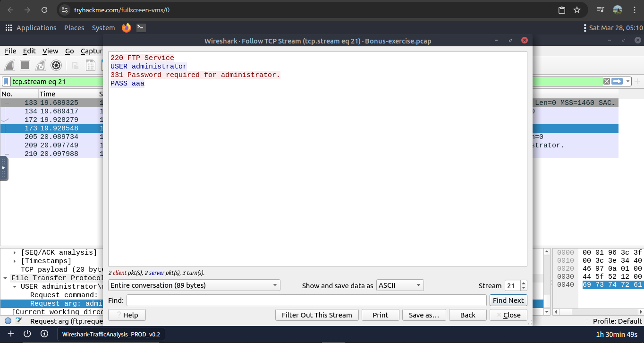Open the info icon in bottom bar

coord(44,334)
